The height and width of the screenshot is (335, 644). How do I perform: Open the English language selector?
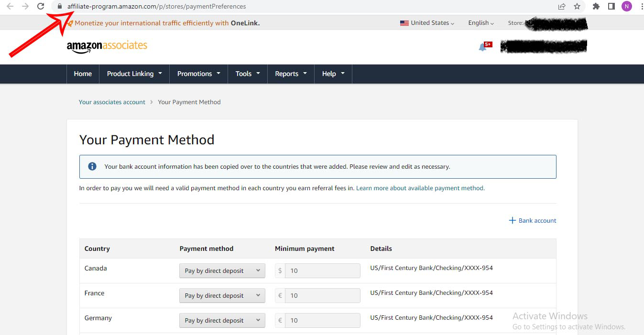(x=481, y=23)
